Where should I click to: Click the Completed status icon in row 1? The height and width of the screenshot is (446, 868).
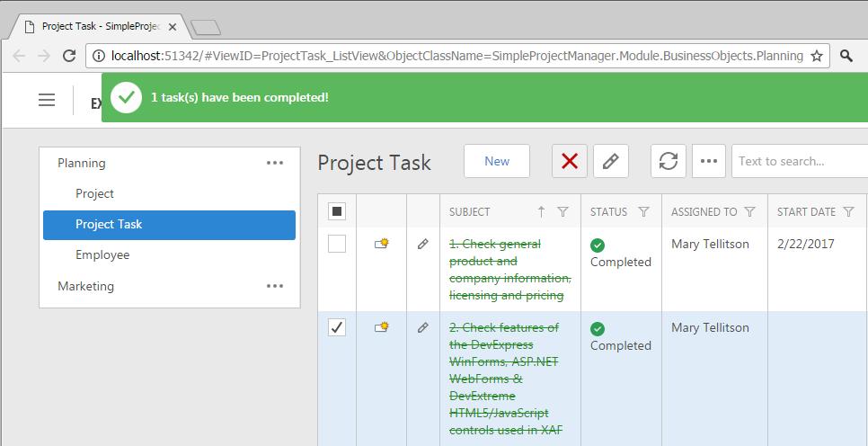[598, 245]
